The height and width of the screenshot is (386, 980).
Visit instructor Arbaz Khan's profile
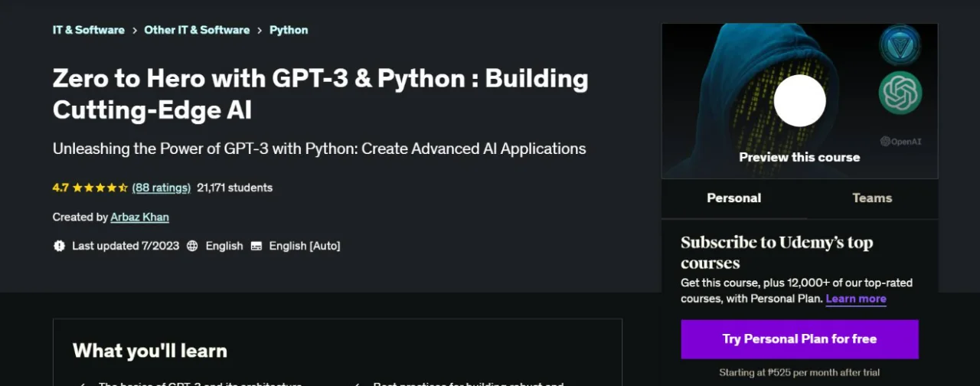139,218
